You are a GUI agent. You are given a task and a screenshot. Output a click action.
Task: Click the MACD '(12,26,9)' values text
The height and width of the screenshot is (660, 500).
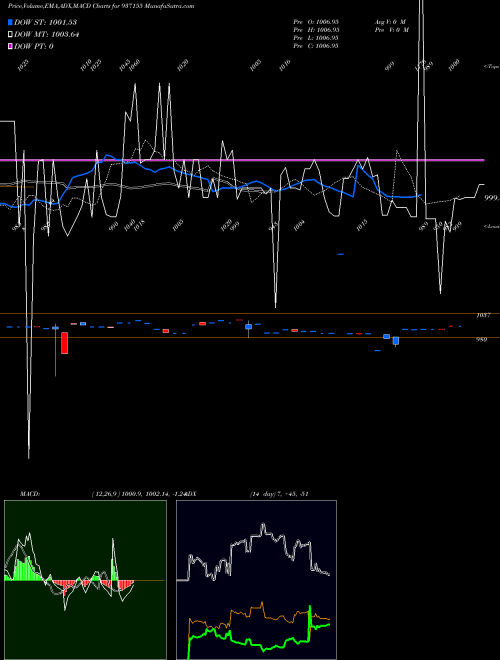coord(138,494)
